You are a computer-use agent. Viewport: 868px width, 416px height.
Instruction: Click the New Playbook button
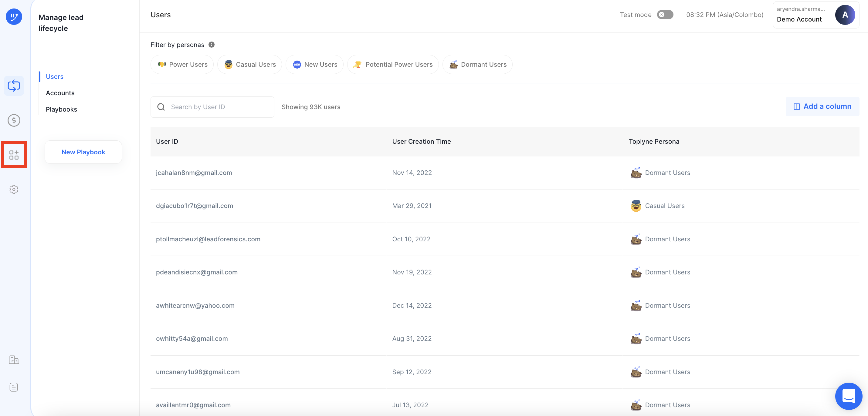pos(83,152)
